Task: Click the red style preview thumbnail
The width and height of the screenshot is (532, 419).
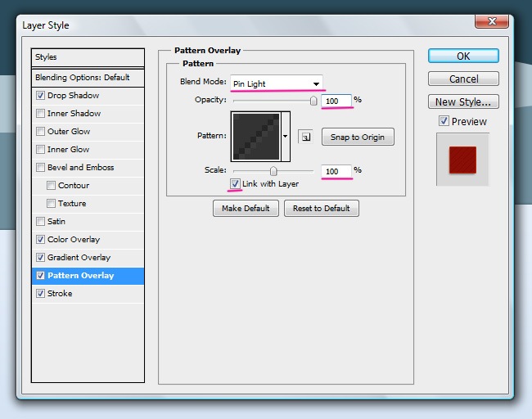Action: tap(462, 159)
